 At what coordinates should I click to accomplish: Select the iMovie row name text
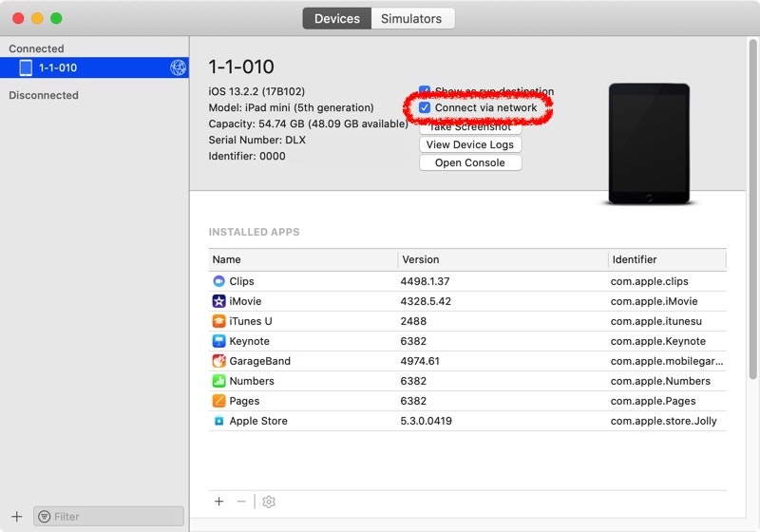click(245, 301)
